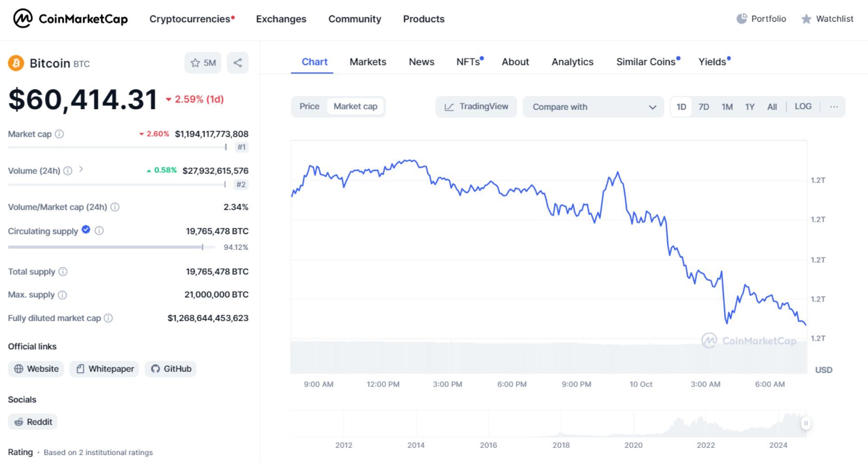
Task: Open the share options for Bitcoin
Action: pos(237,63)
